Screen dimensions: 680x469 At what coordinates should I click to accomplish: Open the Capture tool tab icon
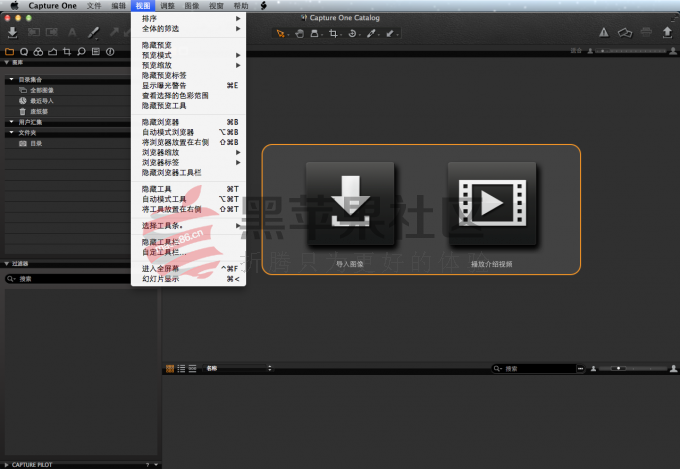point(24,52)
